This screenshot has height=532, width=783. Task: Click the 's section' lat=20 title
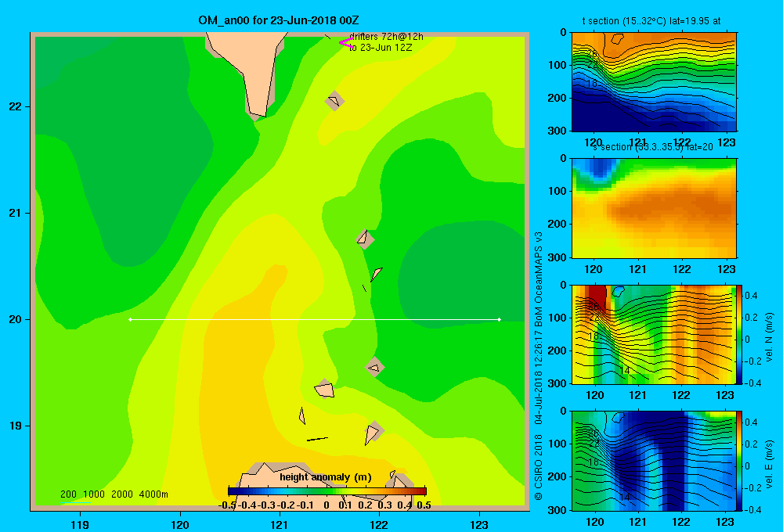tap(653, 147)
